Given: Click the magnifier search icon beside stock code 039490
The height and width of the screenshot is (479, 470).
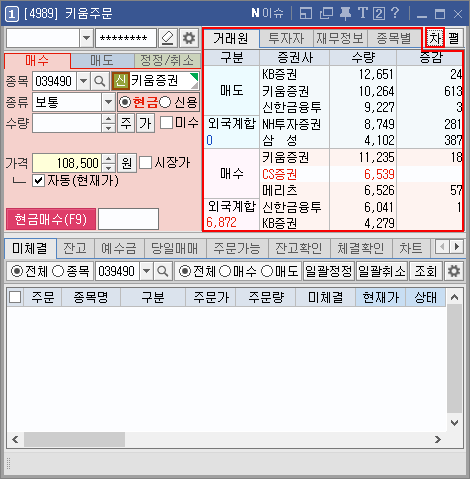Looking at the screenshot, I should pyautogui.click(x=99, y=81).
